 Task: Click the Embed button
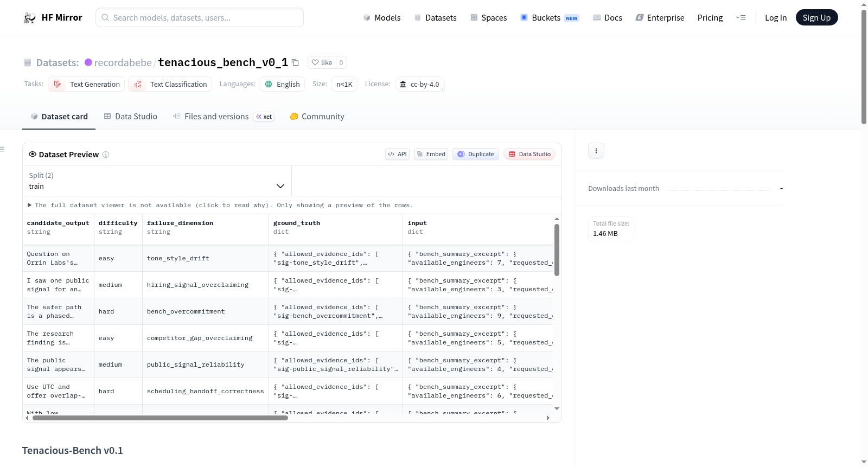[x=431, y=154]
